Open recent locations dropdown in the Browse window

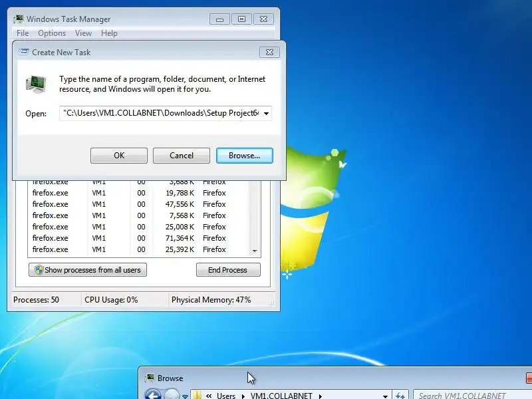pos(185,396)
